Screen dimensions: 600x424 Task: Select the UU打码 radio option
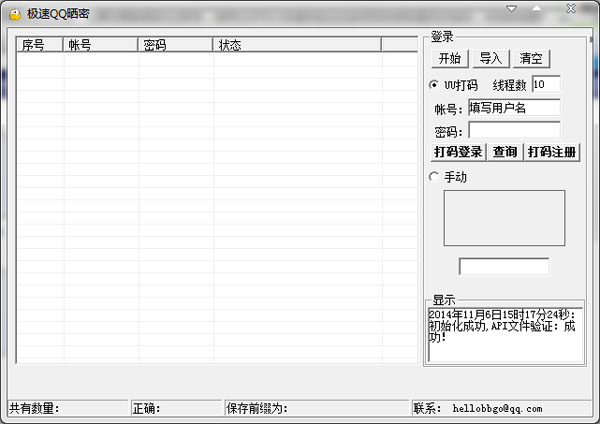coord(434,85)
